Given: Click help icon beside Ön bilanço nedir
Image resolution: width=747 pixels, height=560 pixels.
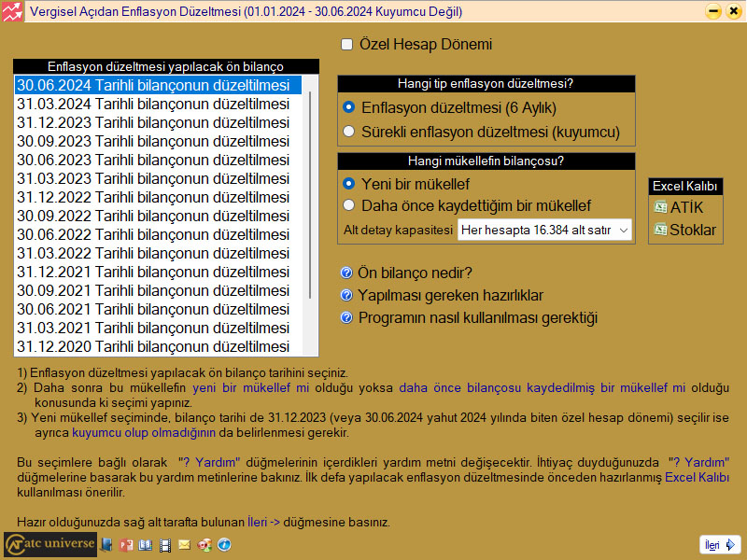Looking at the screenshot, I should pyautogui.click(x=346, y=273).
